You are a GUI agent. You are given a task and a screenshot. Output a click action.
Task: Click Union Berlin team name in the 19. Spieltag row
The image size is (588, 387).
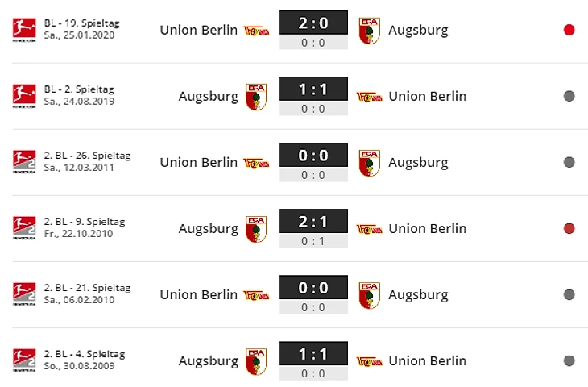(x=199, y=30)
